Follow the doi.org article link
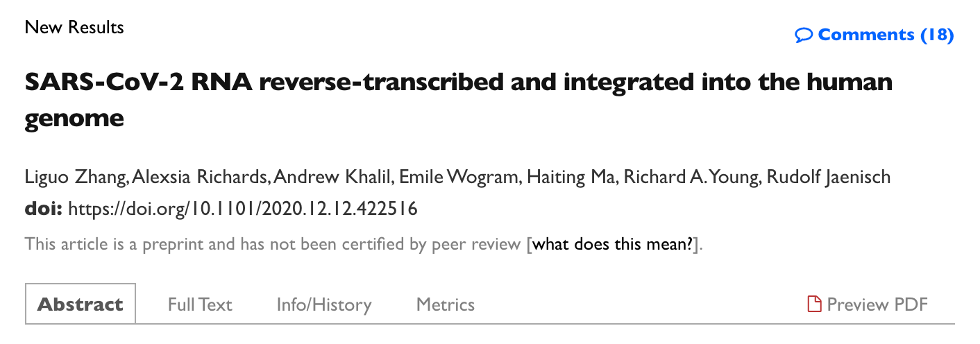 243,209
